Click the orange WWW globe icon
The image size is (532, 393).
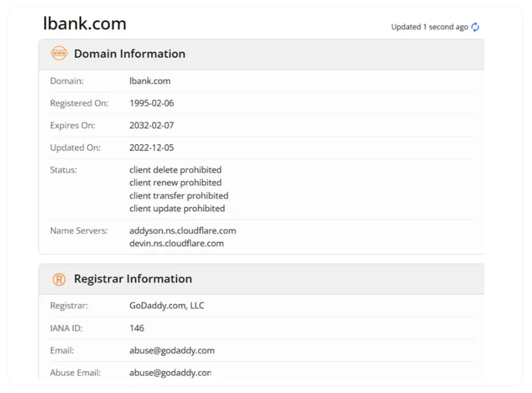click(59, 54)
